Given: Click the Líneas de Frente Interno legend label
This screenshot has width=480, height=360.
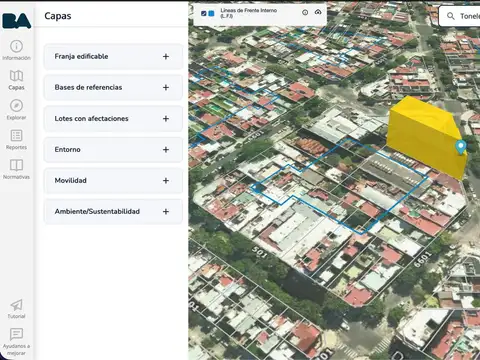Looking at the screenshot, I should coord(248,13).
